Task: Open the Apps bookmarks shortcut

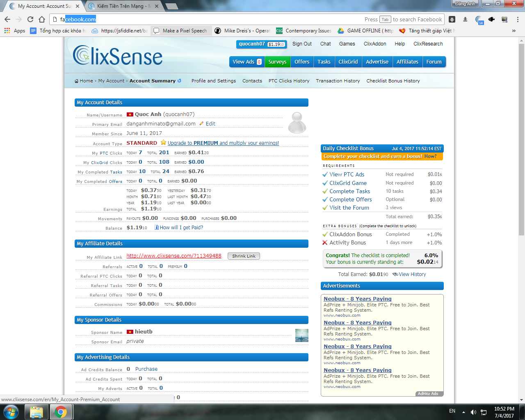Action: coord(14,31)
